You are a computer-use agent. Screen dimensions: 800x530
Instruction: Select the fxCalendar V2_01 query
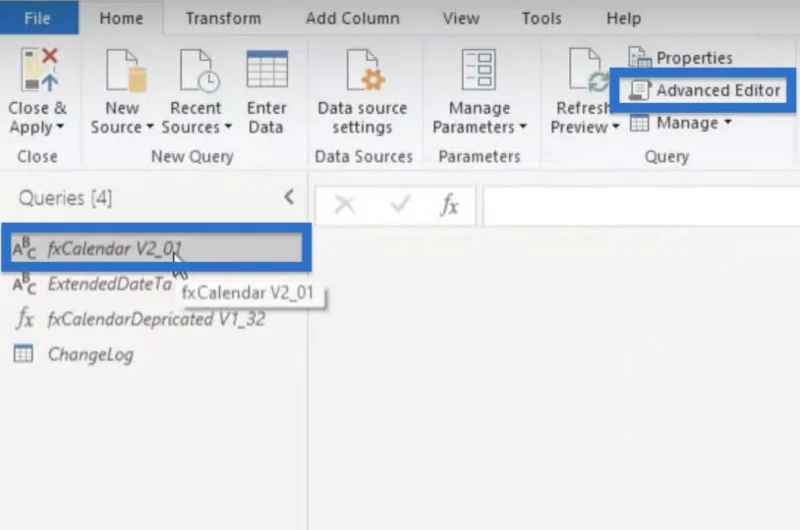tap(156, 248)
